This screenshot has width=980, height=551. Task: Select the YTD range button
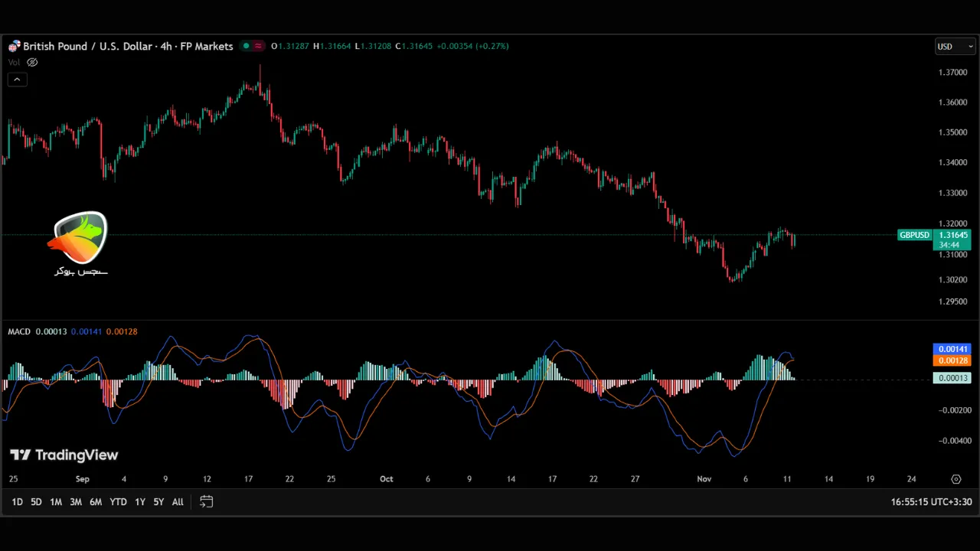tap(118, 502)
